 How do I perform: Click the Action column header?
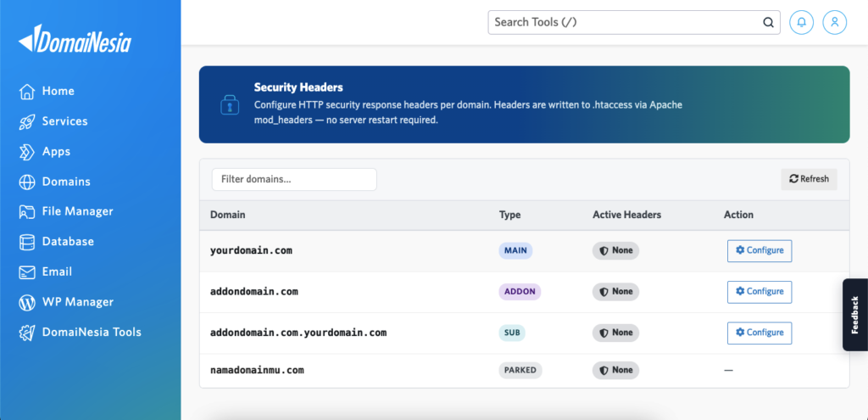pyautogui.click(x=738, y=215)
